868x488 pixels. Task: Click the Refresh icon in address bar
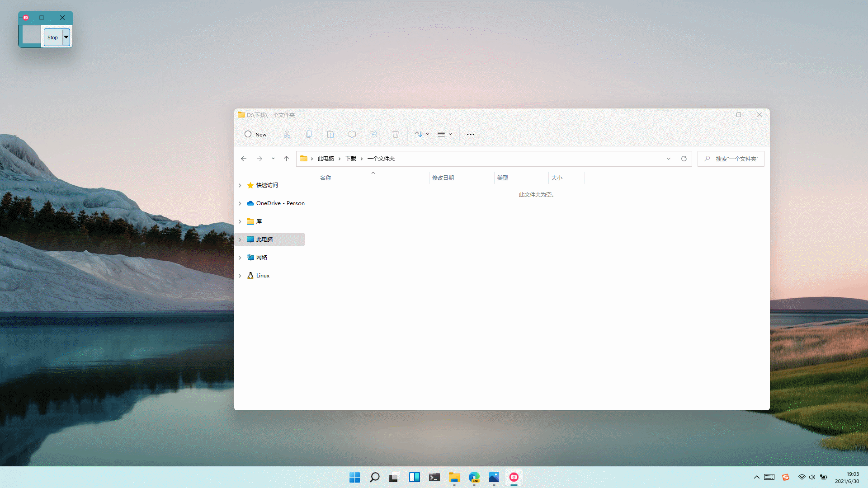click(684, 159)
